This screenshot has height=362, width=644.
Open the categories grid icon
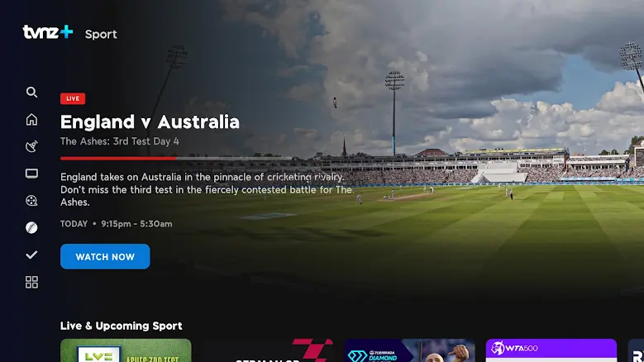[31, 282]
